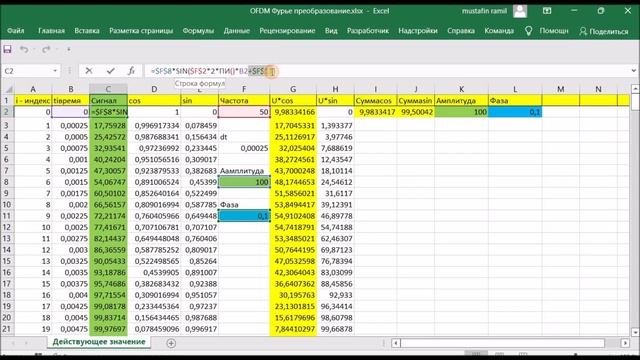Viewport: 640px width, 360px height.
Task: Open Customize Quick Access Toolbar arrow
Action: 69,49
